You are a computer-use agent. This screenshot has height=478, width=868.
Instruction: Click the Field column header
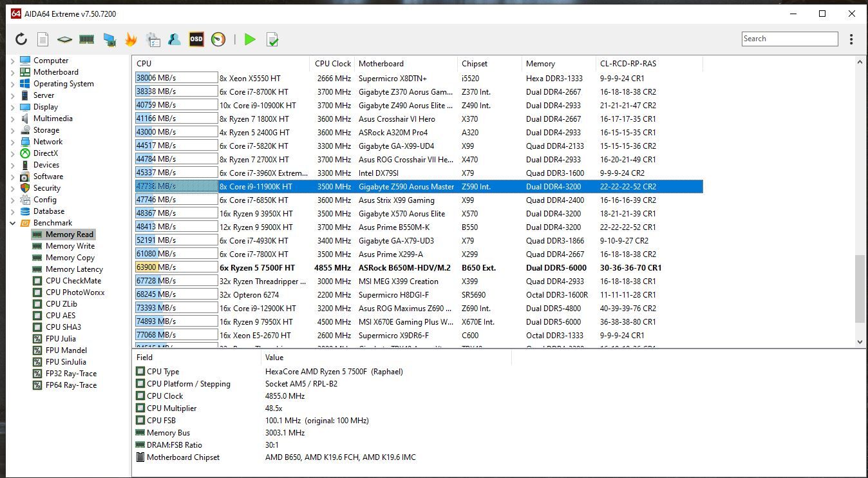pos(196,358)
